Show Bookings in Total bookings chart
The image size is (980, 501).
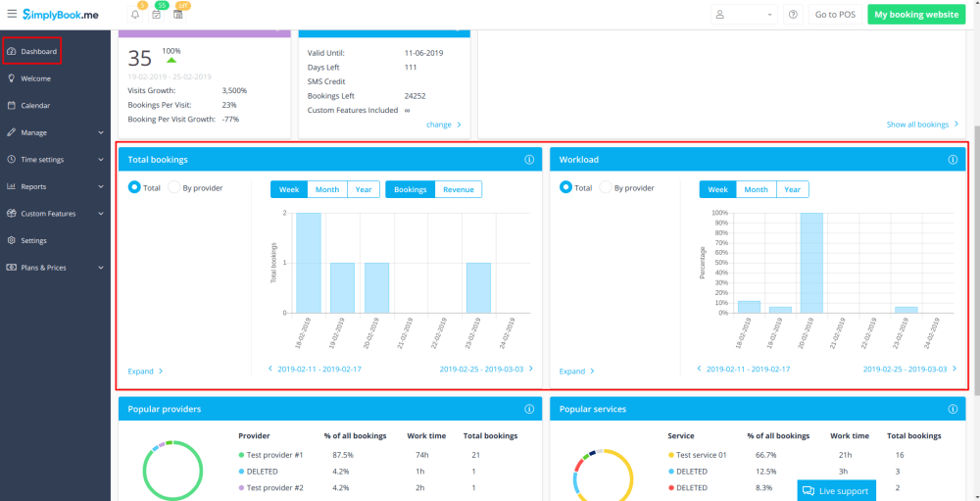(410, 189)
